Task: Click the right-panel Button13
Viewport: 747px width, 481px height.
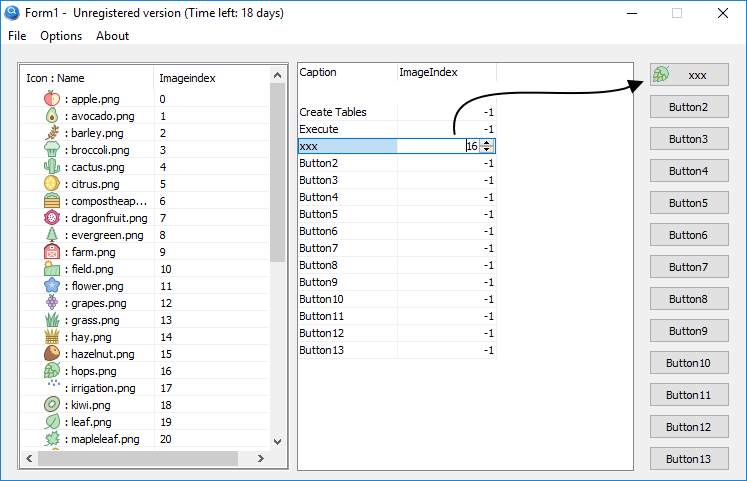Action: click(x=689, y=459)
